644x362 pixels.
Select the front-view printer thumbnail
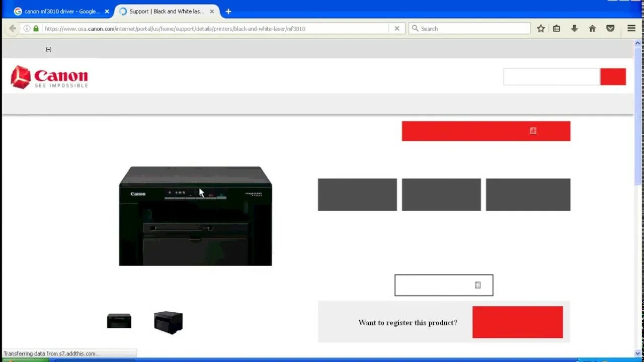pyautogui.click(x=119, y=321)
